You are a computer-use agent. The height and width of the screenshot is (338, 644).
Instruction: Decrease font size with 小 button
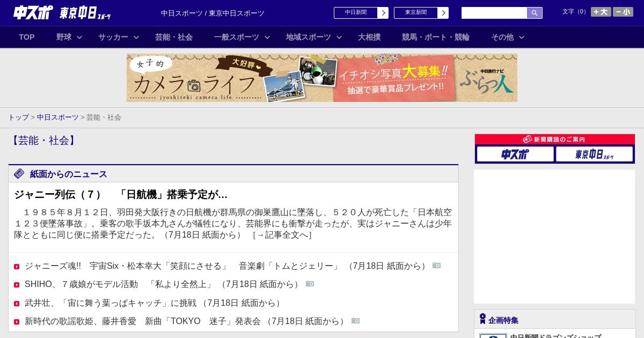623,12
